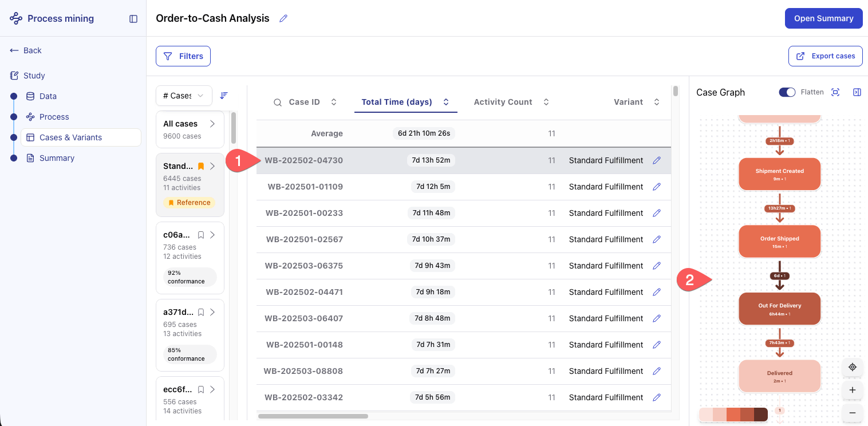Screen dimensions: 868x426
Task: Edit variant for case WB-202501-01109
Action: (657, 187)
